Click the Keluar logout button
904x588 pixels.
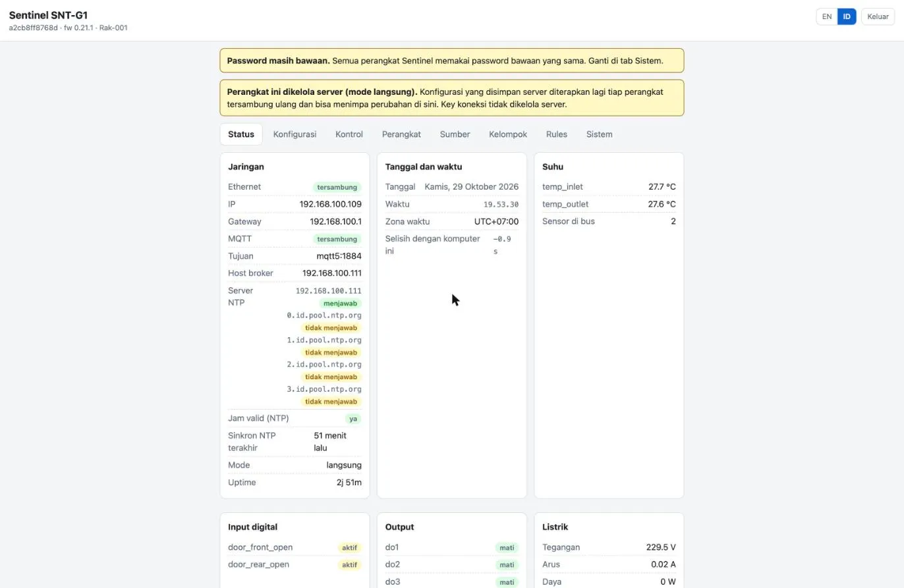[x=878, y=16]
